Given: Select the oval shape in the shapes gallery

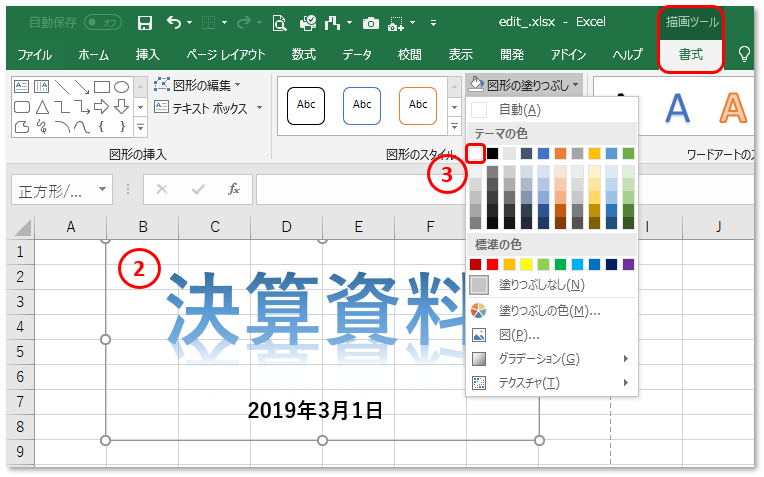Looking at the screenshot, I should 121,87.
